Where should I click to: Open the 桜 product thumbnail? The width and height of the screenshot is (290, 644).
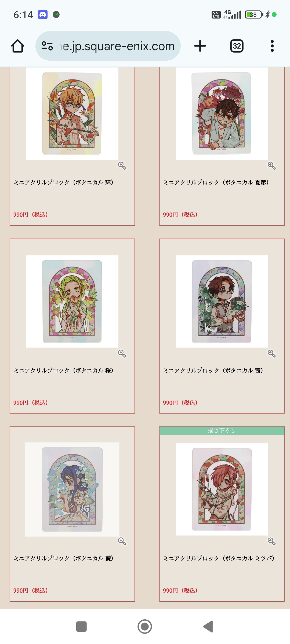(72, 301)
